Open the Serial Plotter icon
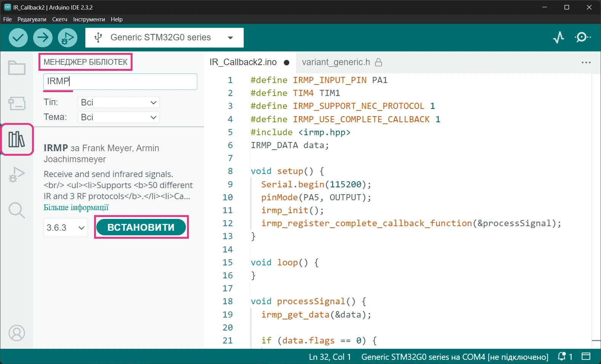This screenshot has height=364, width=601. click(x=558, y=37)
